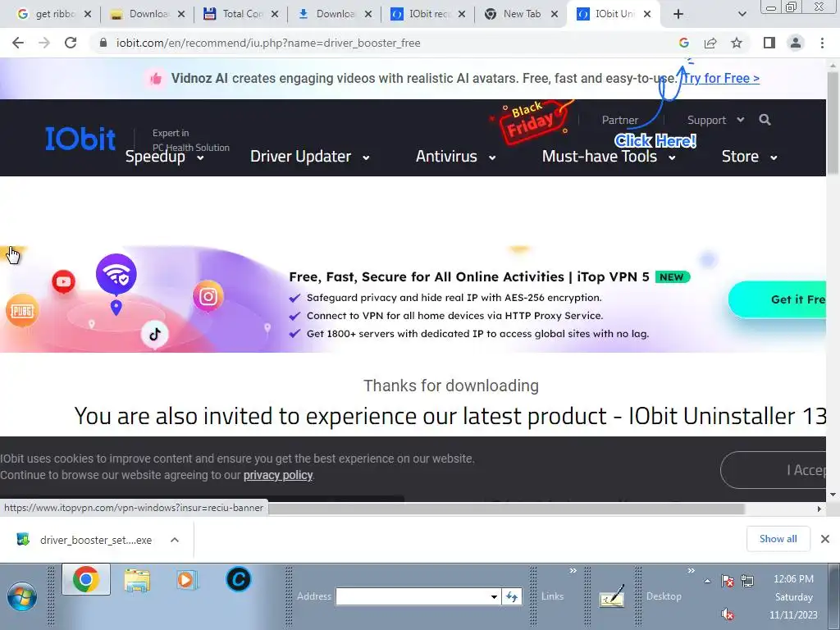The height and width of the screenshot is (630, 840).
Task: Click the site search magnifier icon
Action: pos(765,120)
